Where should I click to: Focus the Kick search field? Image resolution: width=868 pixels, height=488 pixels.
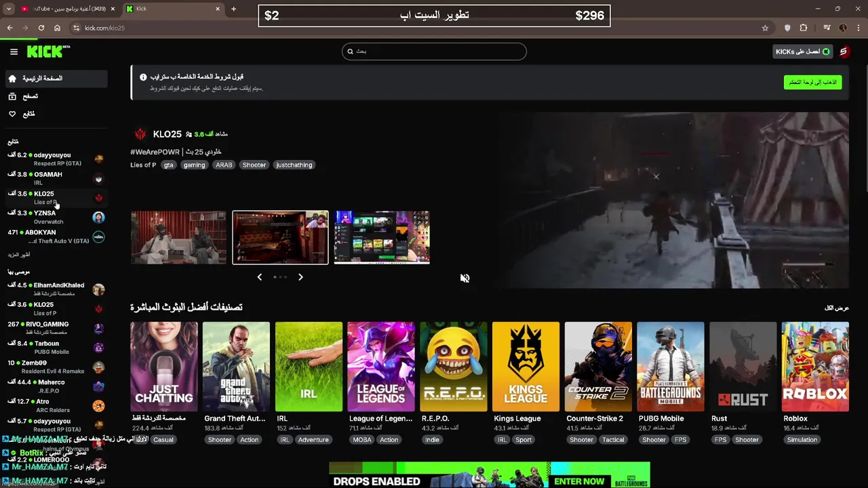(434, 52)
